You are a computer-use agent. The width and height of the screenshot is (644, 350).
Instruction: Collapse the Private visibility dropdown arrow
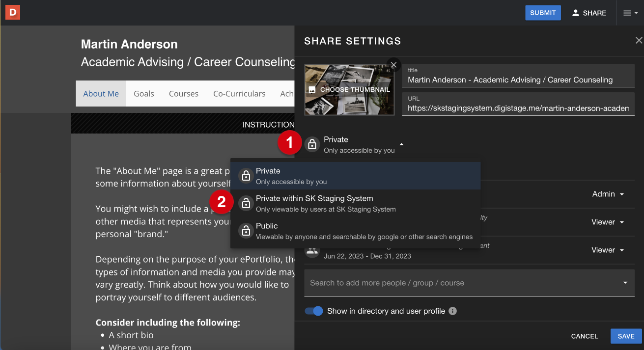coord(401,144)
